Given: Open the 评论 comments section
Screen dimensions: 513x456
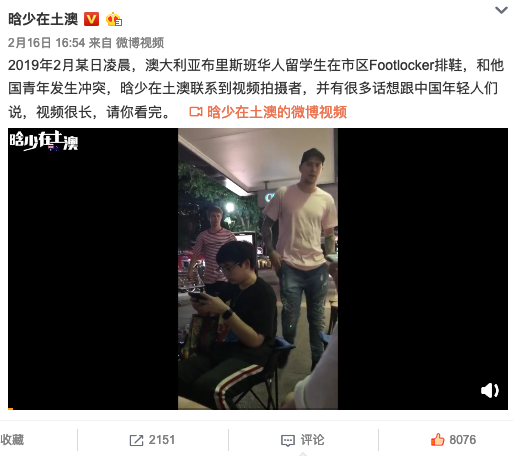Looking at the screenshot, I should click(312, 440).
